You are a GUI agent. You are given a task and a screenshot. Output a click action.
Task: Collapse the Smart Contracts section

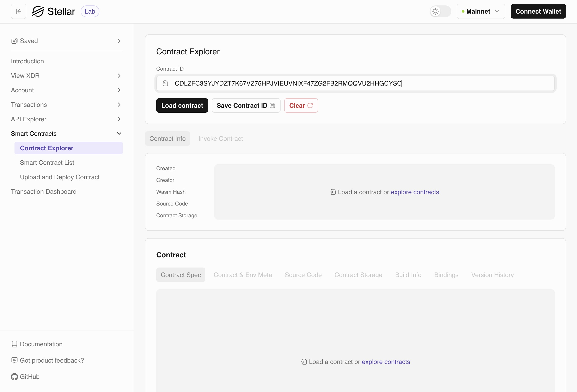tap(119, 134)
